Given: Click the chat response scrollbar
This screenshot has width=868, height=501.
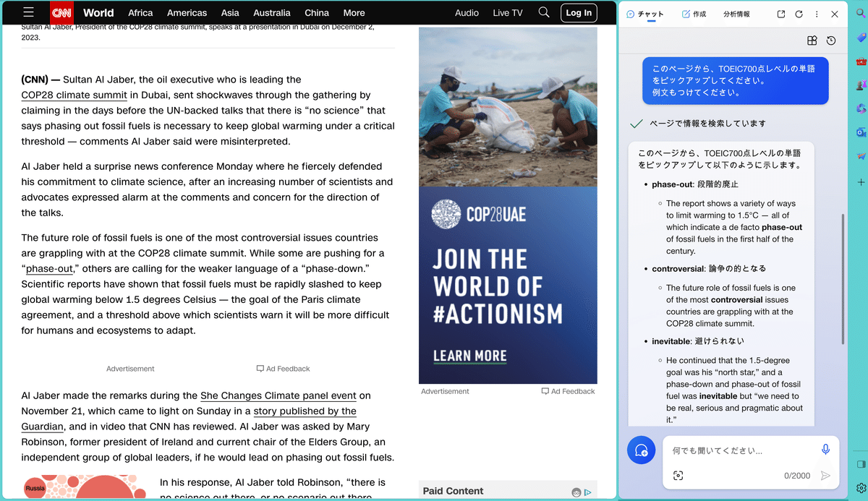Looking at the screenshot, I should coord(842,278).
